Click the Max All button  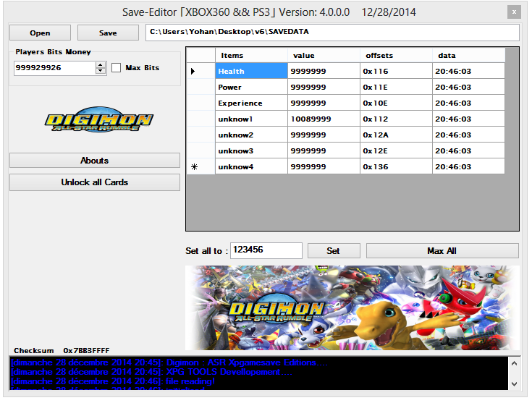pyautogui.click(x=442, y=250)
